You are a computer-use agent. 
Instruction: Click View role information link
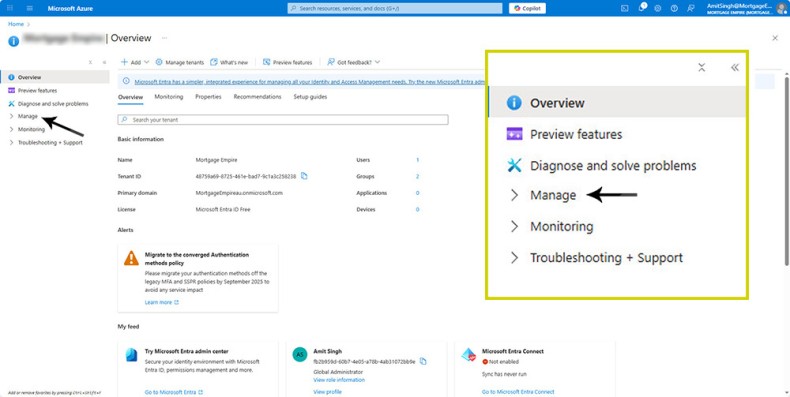(x=339, y=380)
